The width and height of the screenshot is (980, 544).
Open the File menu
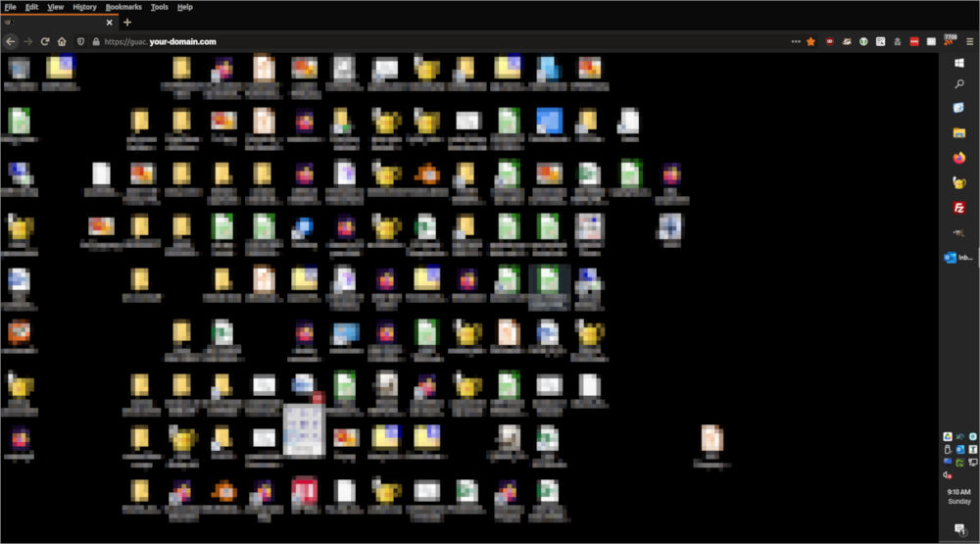click(x=10, y=7)
